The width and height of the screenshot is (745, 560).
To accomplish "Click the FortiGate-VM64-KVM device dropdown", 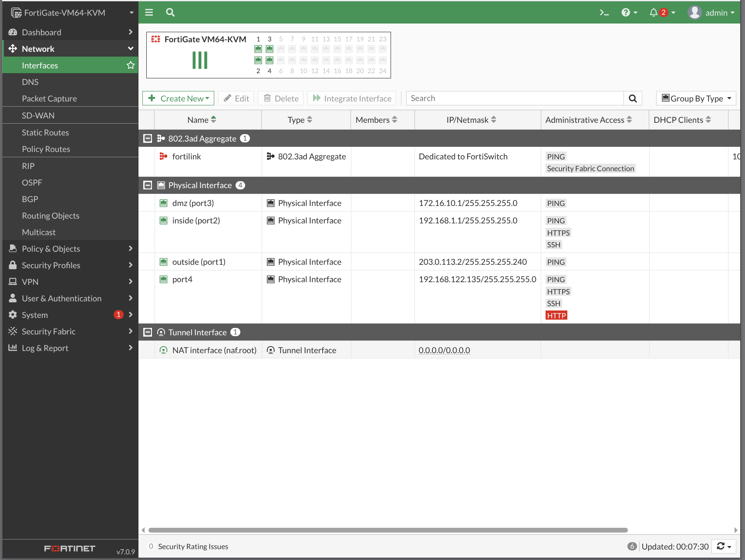I will pos(72,13).
